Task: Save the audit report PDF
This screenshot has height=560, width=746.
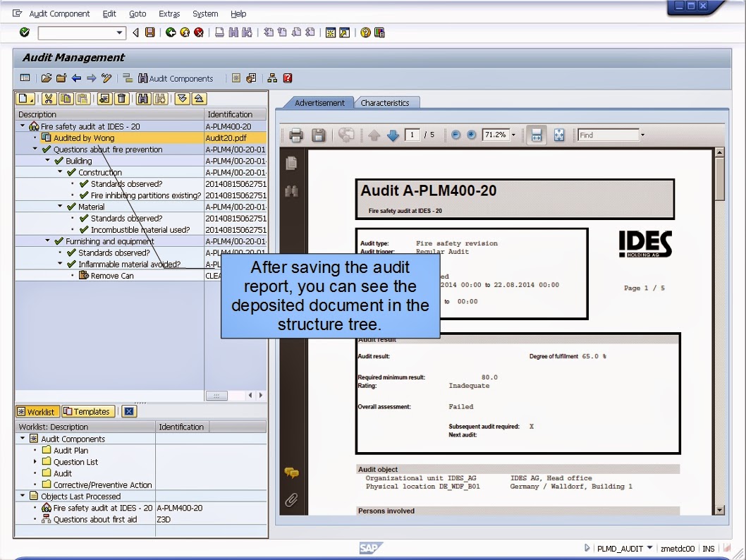Action: [x=319, y=135]
